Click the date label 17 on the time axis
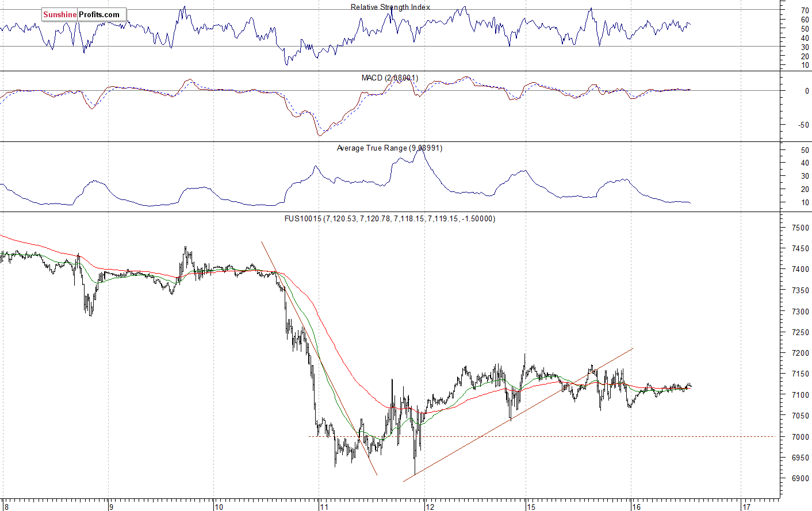This screenshot has height=511, width=812. tap(746, 507)
